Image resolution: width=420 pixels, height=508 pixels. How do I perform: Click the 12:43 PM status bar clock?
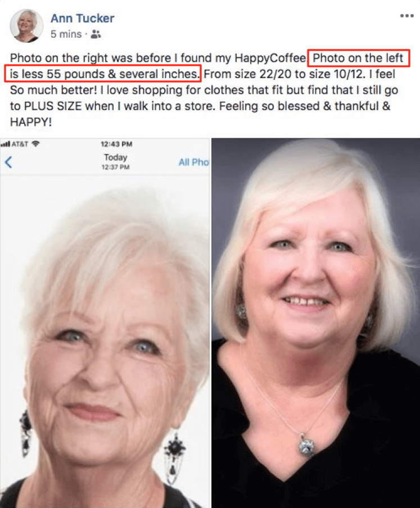(x=116, y=144)
